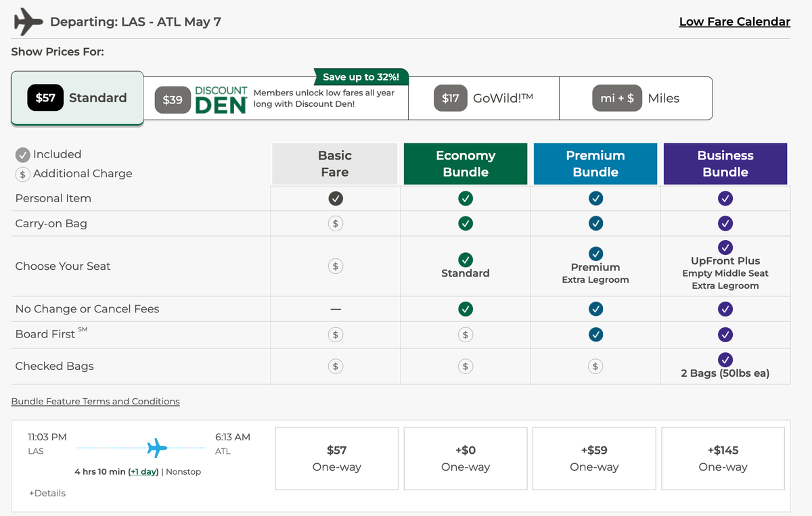
Task: Click the +1 day arrival link
Action: 143,471
